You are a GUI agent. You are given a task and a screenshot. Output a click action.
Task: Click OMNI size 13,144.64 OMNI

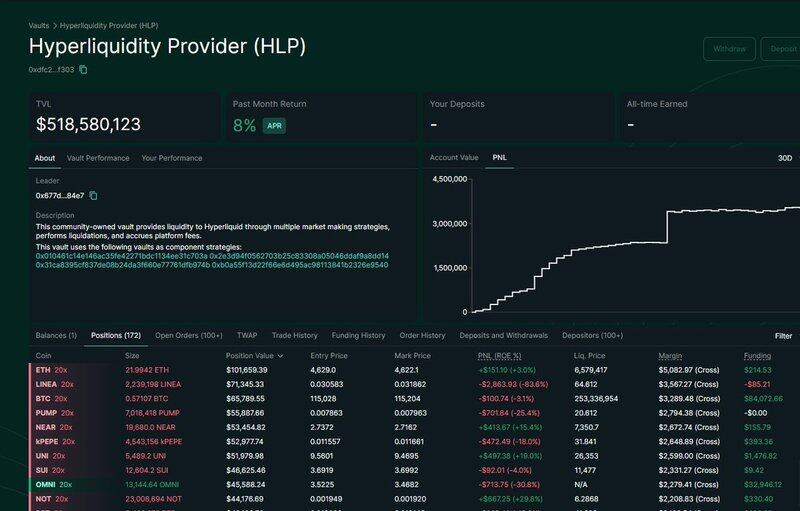152,484
